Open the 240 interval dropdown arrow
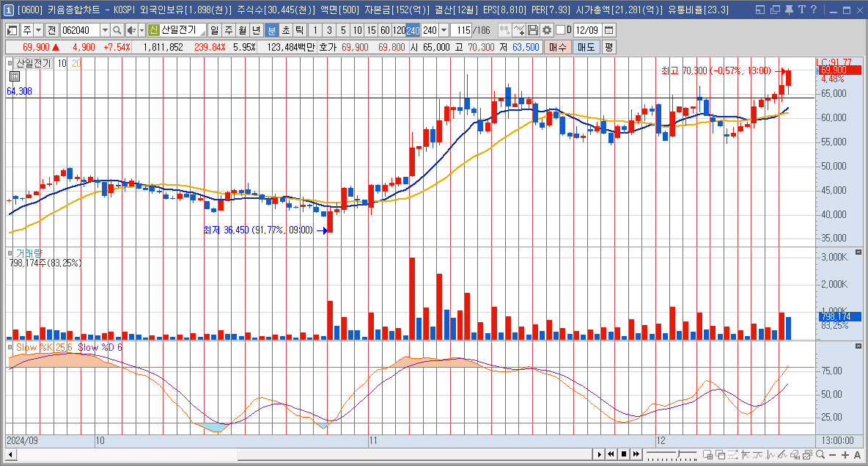 tap(444, 31)
